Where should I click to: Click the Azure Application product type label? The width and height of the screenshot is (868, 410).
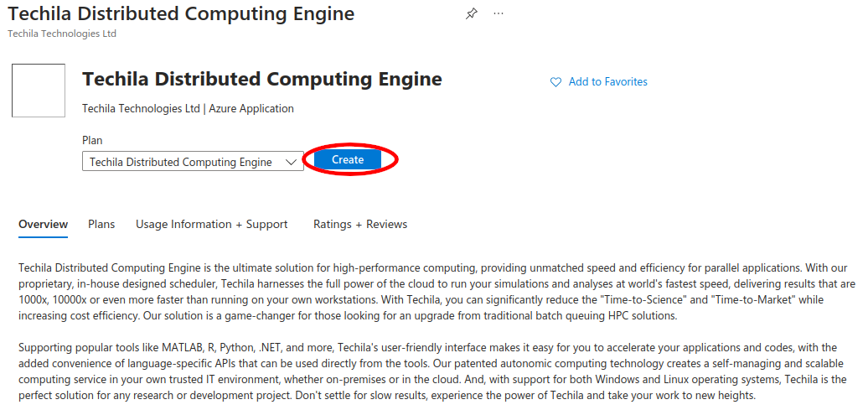pyautogui.click(x=251, y=108)
